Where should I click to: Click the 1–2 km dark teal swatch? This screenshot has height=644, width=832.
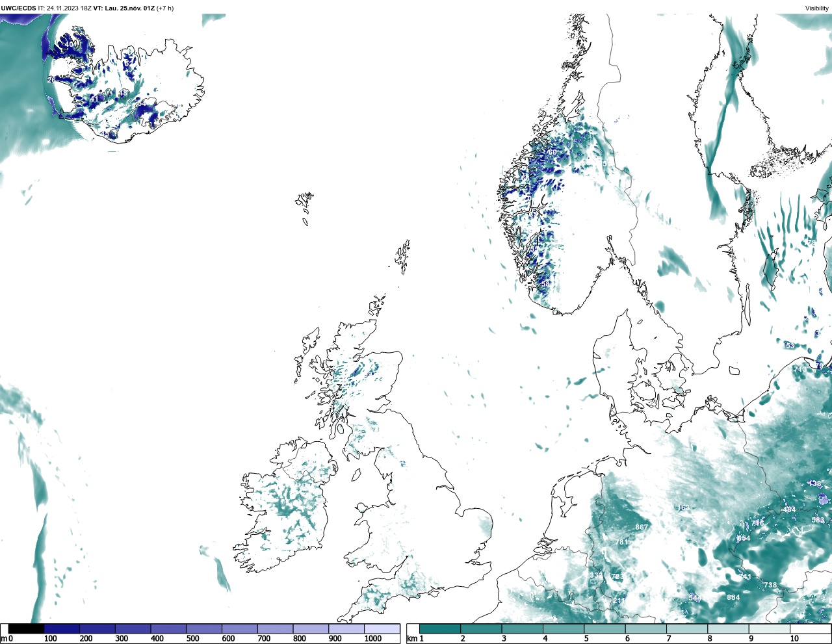pyautogui.click(x=440, y=628)
